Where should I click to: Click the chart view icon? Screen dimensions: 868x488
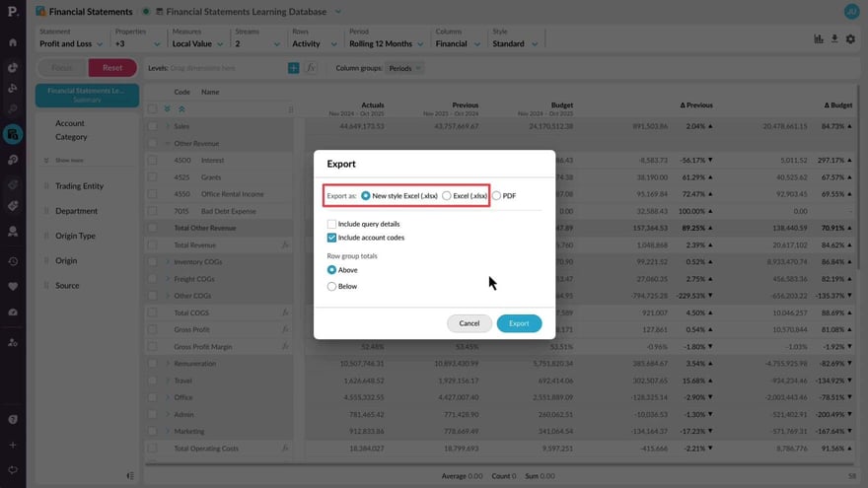(818, 38)
